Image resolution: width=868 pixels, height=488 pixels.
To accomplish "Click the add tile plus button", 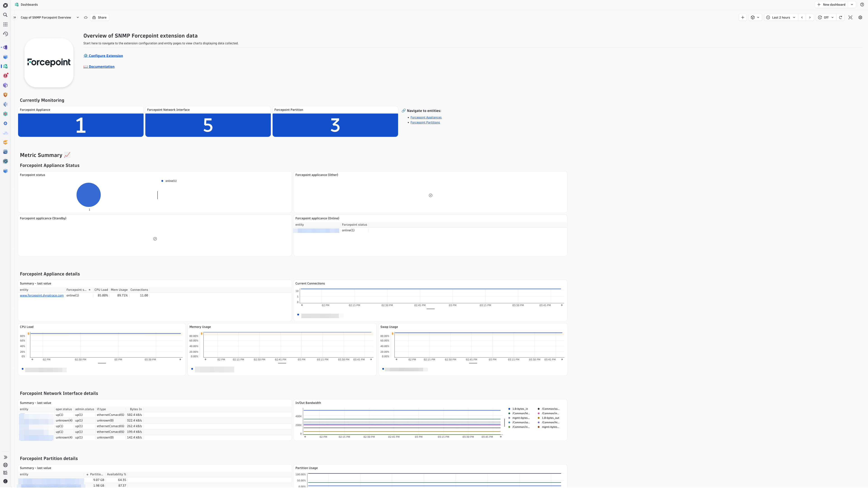I will 743,17.
